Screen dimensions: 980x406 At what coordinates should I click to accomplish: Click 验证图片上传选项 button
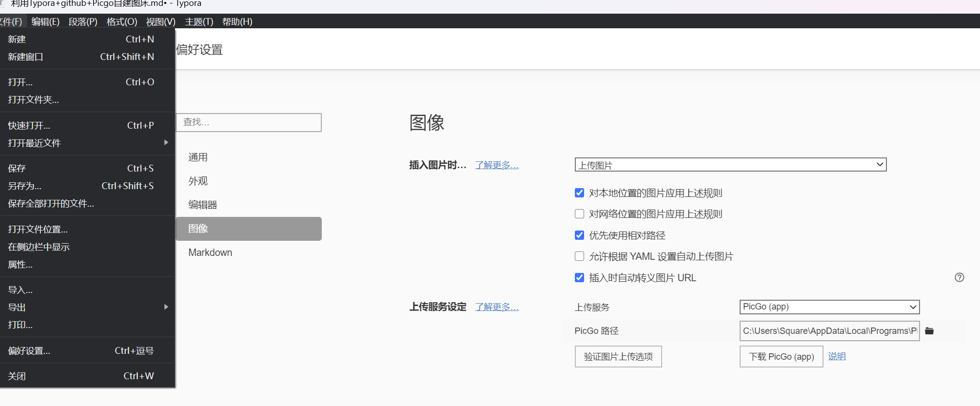618,356
